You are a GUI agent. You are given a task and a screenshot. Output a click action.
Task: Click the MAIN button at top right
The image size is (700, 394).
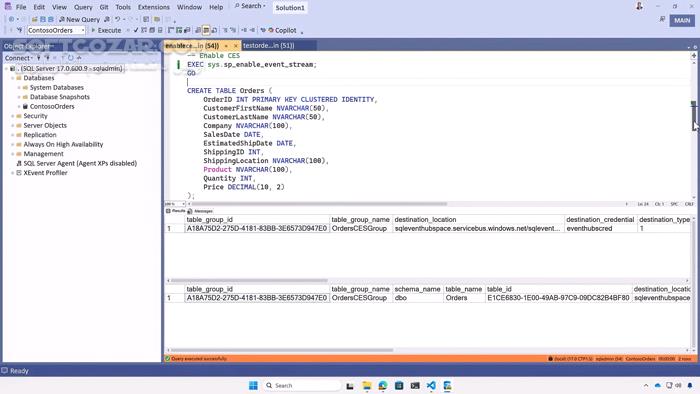pos(682,21)
